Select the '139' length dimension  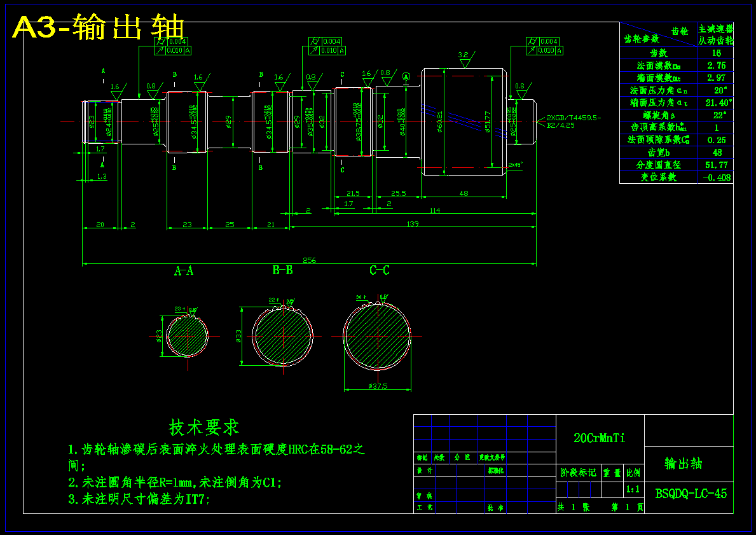pyautogui.click(x=412, y=223)
